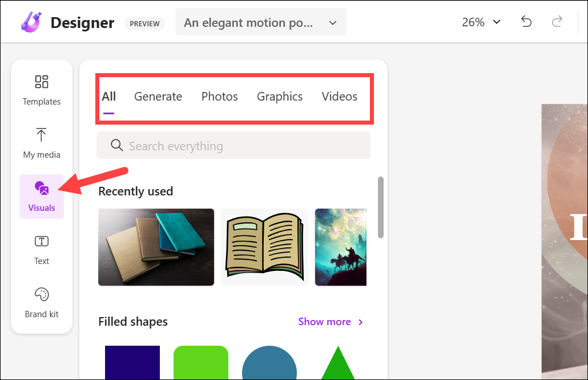Click the Designer logo icon

pyautogui.click(x=31, y=22)
